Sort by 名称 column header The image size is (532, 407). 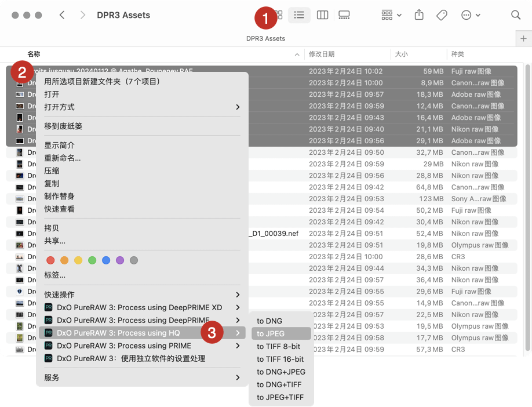[x=34, y=54]
